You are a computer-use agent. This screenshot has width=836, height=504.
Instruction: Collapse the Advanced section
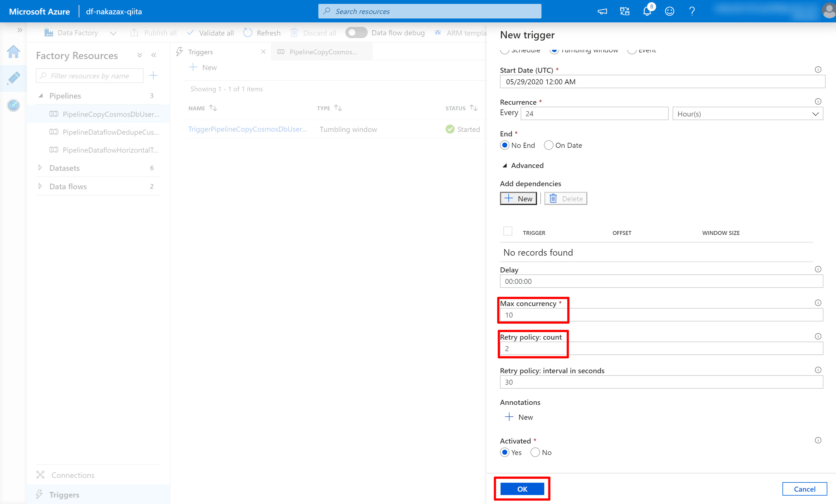[x=504, y=165]
